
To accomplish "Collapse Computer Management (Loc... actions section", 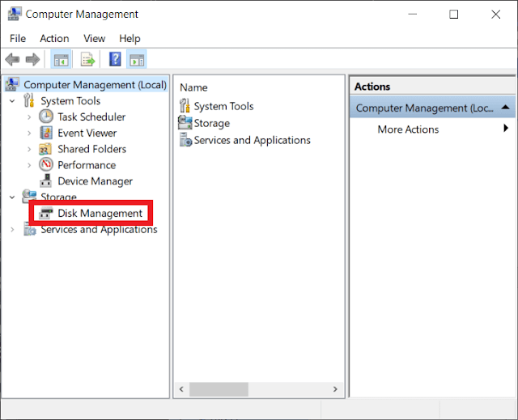I will (x=505, y=107).
